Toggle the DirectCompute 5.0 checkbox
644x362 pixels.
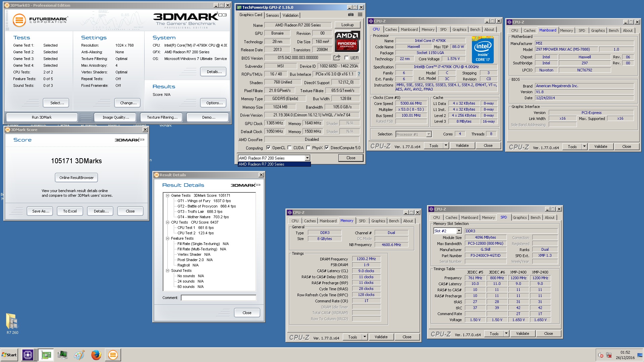pyautogui.click(x=326, y=148)
